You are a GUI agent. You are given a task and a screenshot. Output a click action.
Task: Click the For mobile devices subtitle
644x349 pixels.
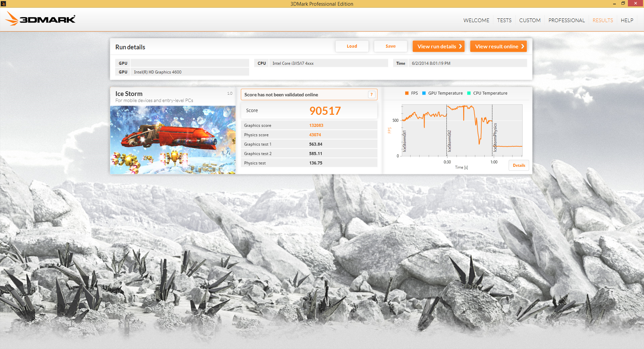(x=154, y=100)
